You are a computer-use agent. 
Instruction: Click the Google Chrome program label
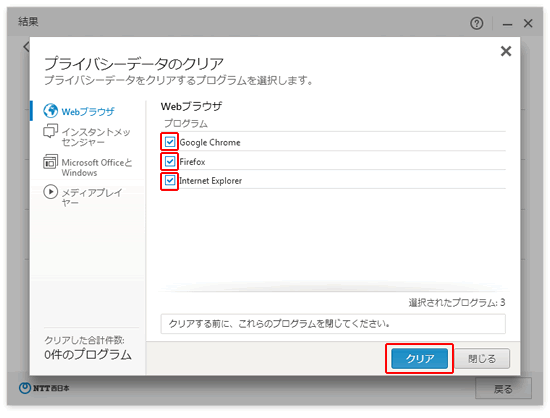[x=210, y=142]
